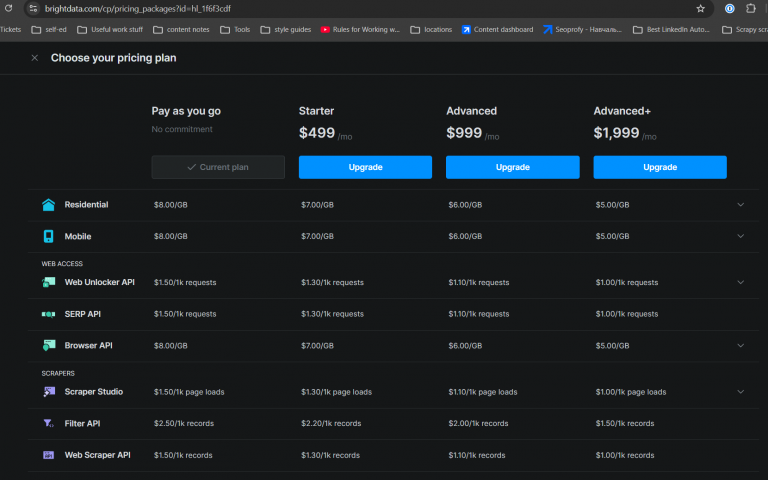Open the locations bookmark folder

(431, 29)
